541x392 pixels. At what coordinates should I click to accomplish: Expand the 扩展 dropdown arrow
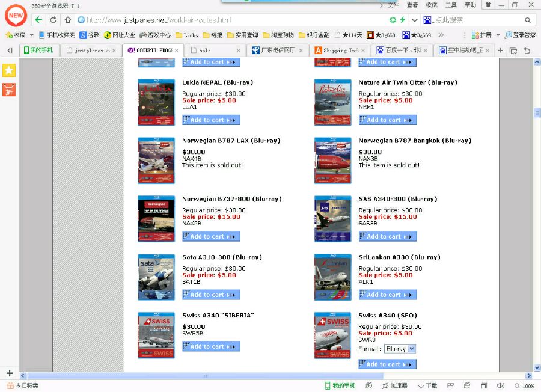coord(498,35)
